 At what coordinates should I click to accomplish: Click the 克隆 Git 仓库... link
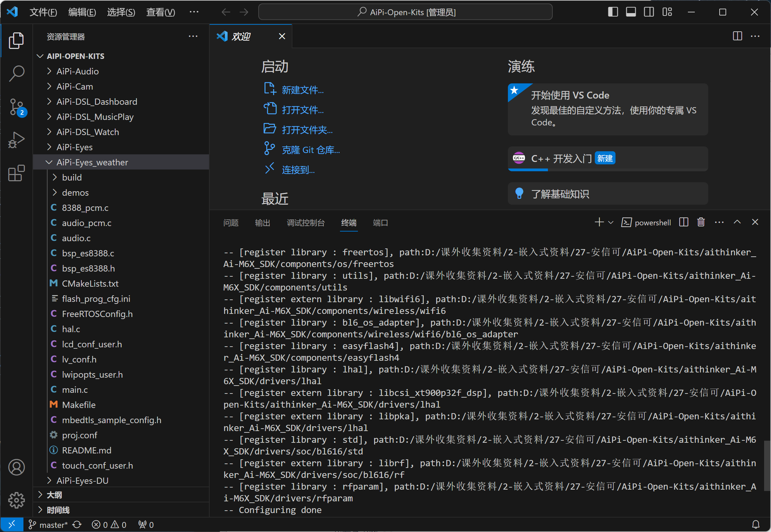(x=311, y=150)
